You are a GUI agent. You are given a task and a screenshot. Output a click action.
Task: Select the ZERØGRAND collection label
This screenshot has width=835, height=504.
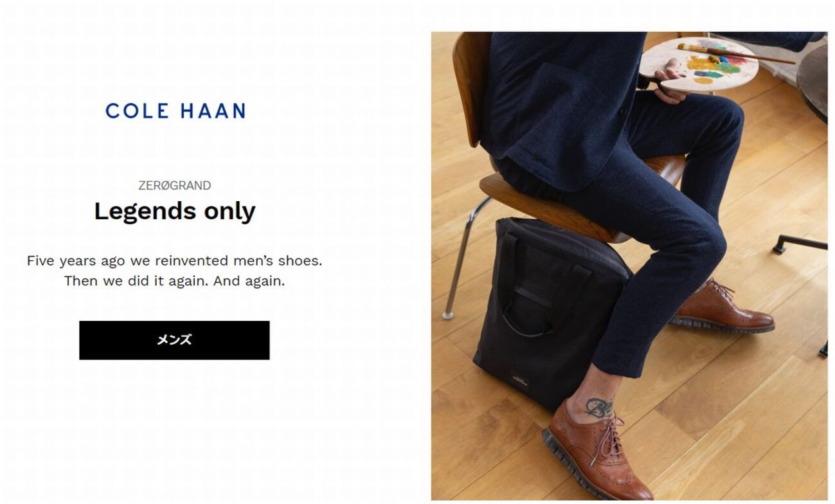tap(174, 185)
